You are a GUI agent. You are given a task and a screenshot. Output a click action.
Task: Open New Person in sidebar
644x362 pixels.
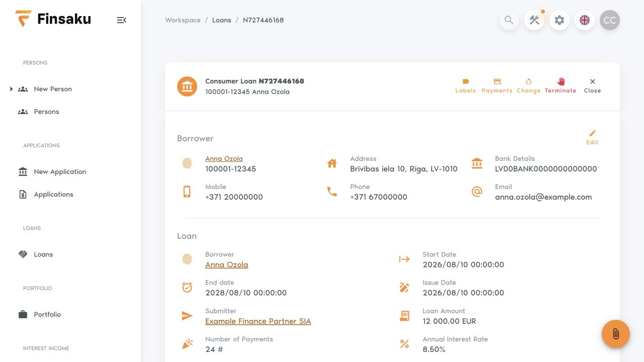53,89
